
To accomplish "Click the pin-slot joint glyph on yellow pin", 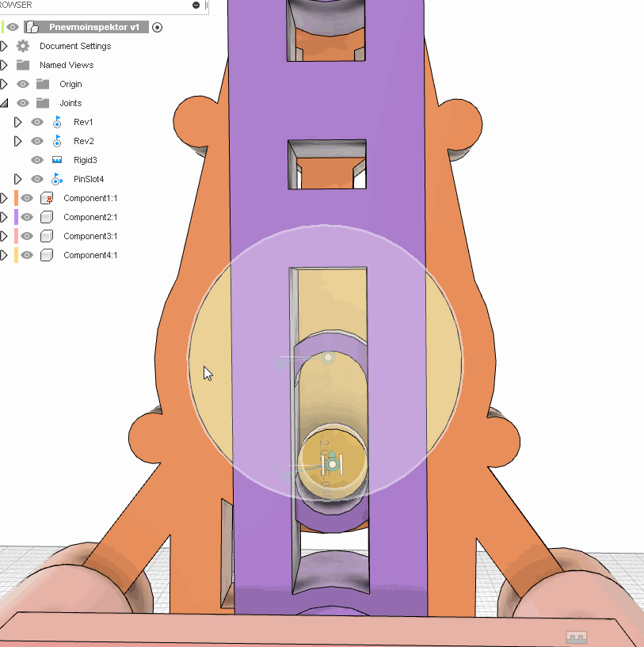I will click(333, 464).
